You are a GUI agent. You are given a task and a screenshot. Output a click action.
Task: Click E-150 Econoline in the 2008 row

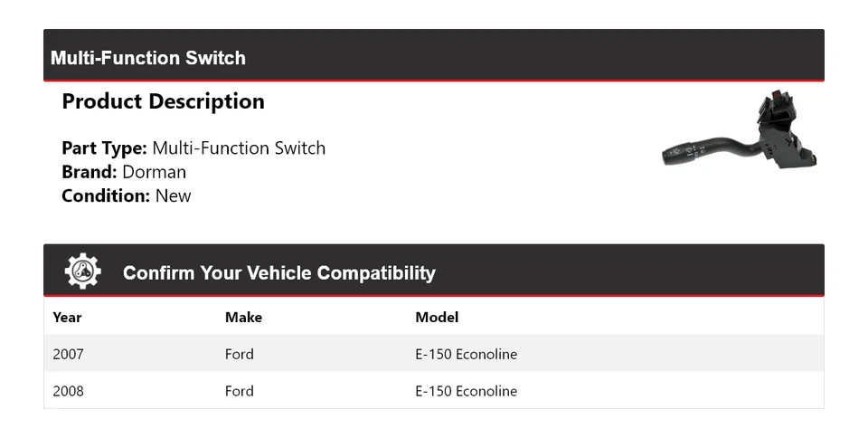pos(467,391)
